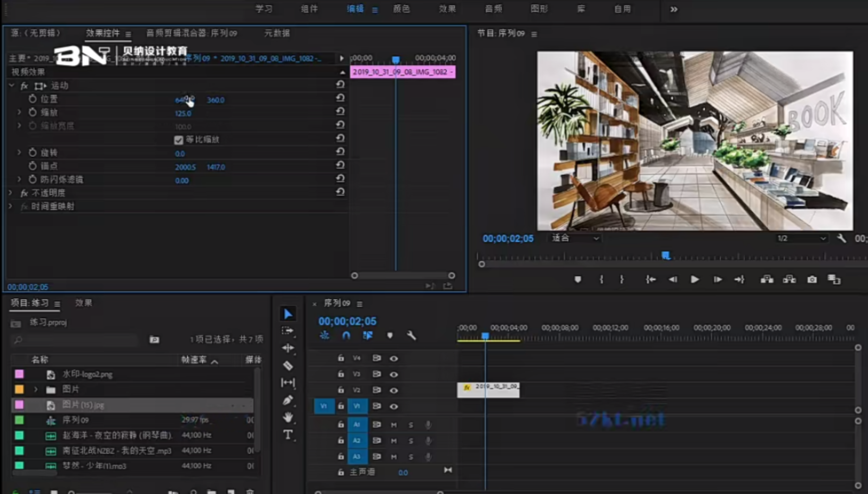
Task: Select the Pen tool
Action: [287, 400]
